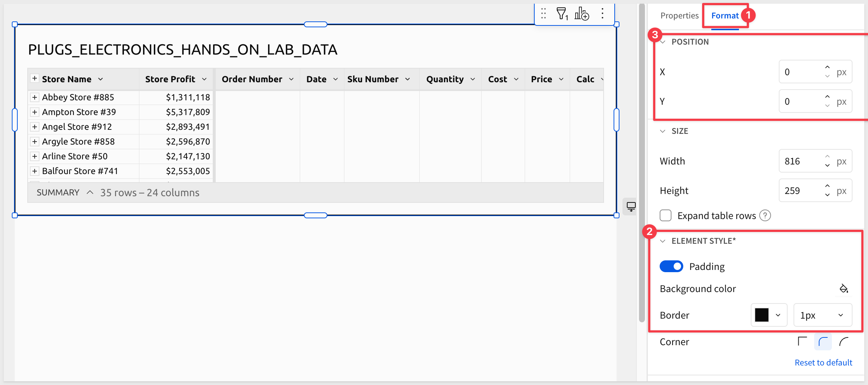
Task: Switch to the Properties tab
Action: (x=679, y=15)
